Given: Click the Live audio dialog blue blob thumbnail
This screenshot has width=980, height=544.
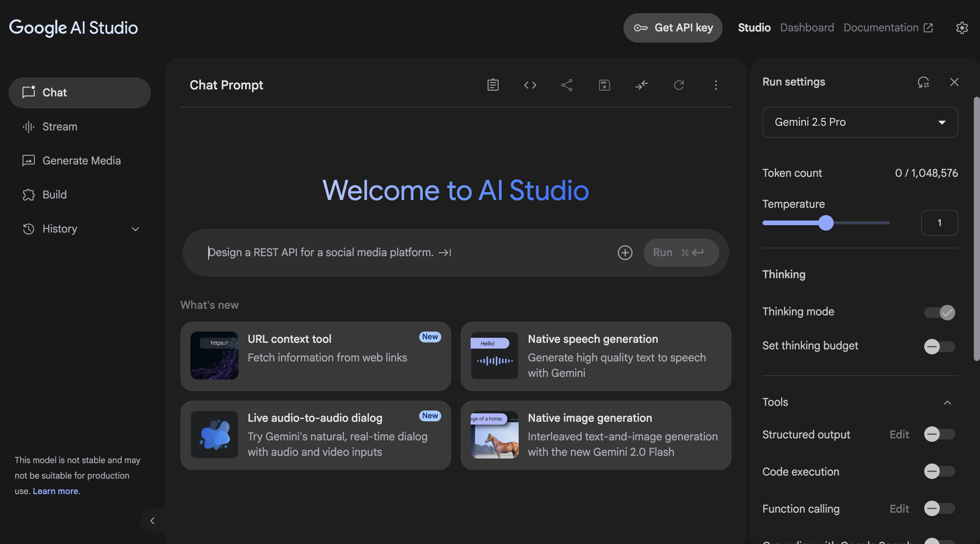Looking at the screenshot, I should 214,435.
